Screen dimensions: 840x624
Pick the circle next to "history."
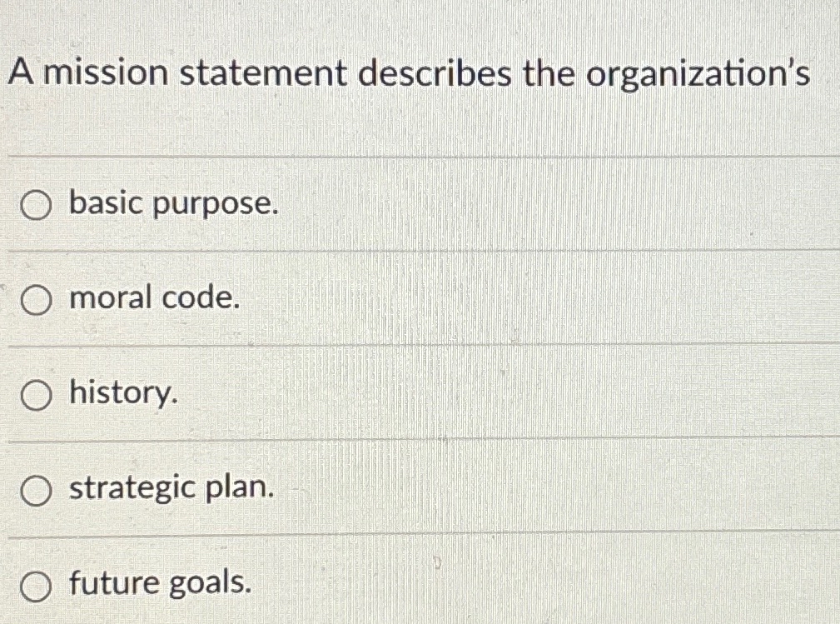coord(35,394)
